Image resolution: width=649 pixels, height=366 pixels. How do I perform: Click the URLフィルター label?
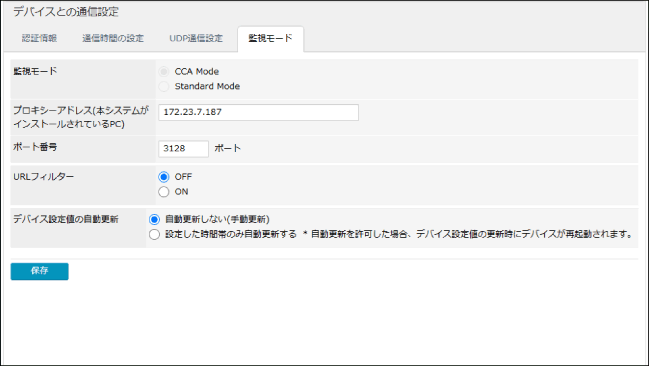(43, 177)
